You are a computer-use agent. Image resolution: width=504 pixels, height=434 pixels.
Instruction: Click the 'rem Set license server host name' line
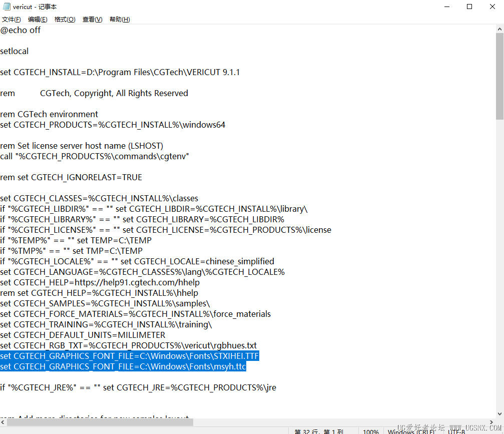click(x=82, y=146)
